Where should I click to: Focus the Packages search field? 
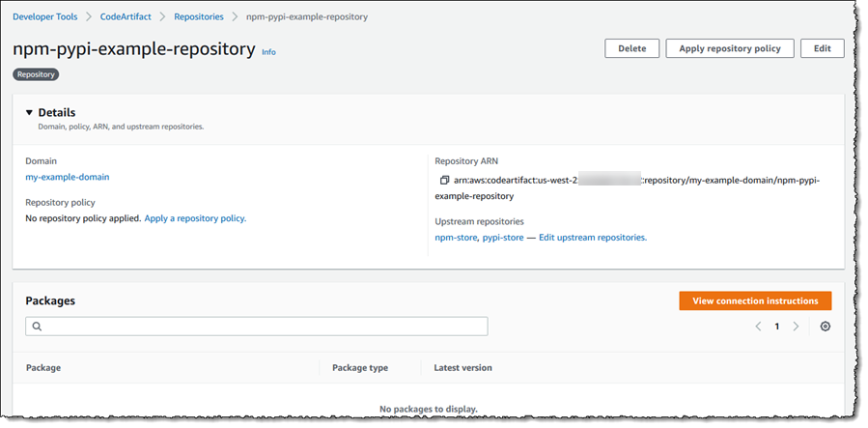click(256, 327)
